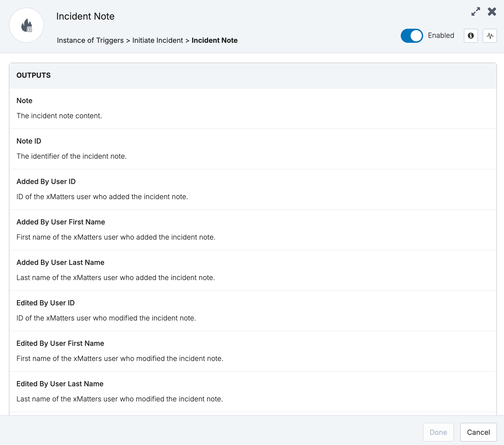Select Added By User First Name output
This screenshot has height=445, width=504.
coord(253,230)
